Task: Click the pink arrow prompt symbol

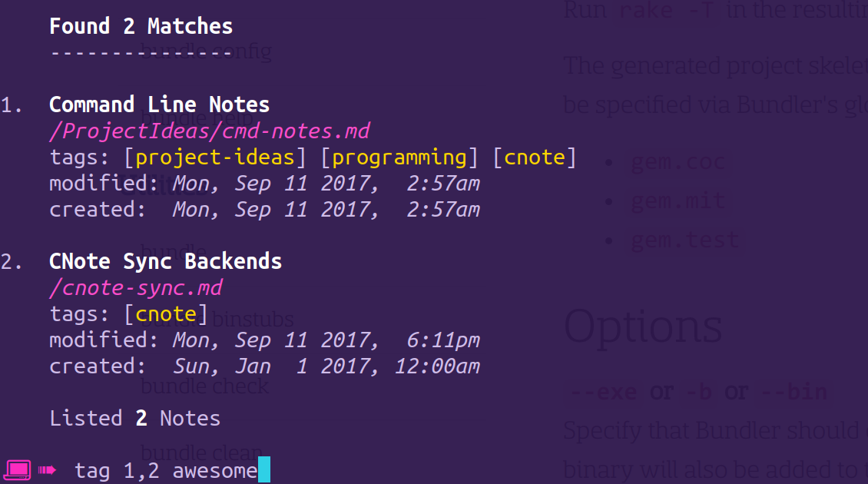Action: (47, 470)
